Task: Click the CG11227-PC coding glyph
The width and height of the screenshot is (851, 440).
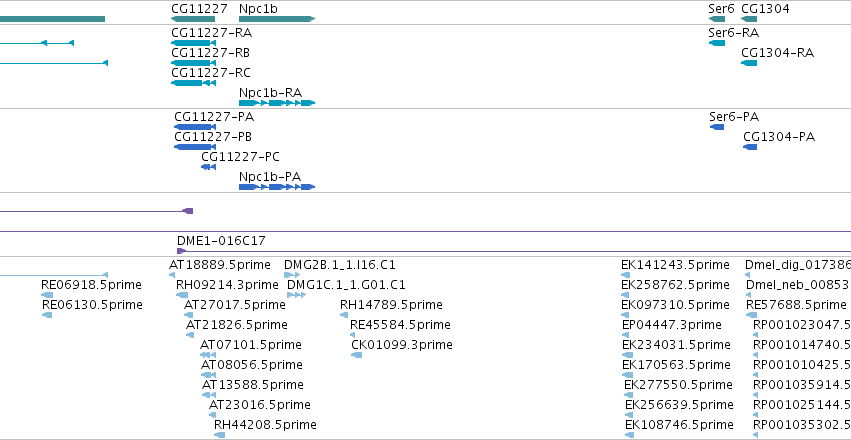Action: (x=208, y=167)
